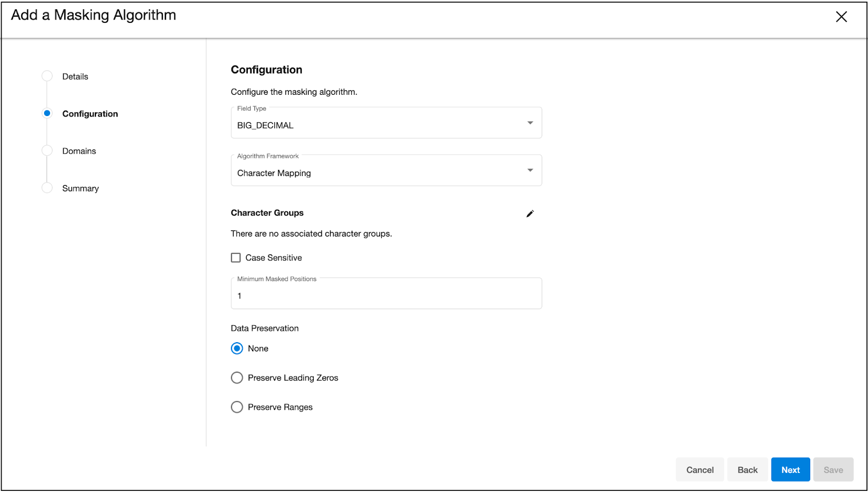Click the Summary step circle indicator
Image resolution: width=868 pixels, height=492 pixels.
point(47,188)
